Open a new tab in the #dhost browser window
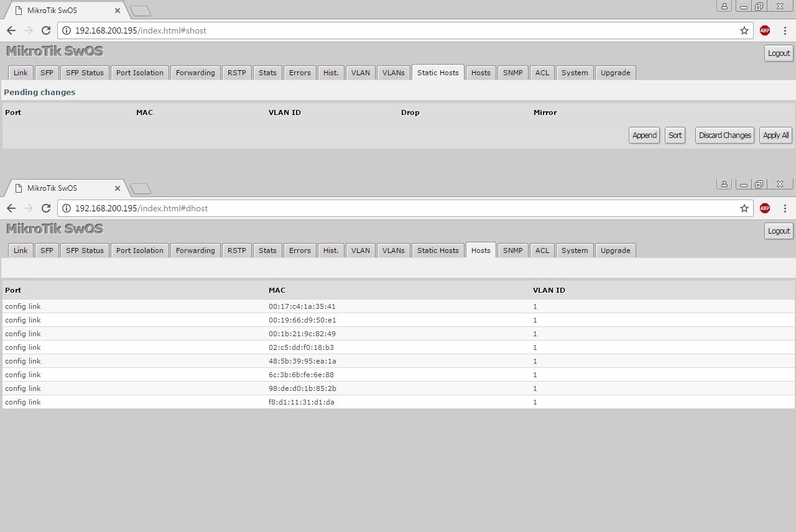 click(x=141, y=188)
